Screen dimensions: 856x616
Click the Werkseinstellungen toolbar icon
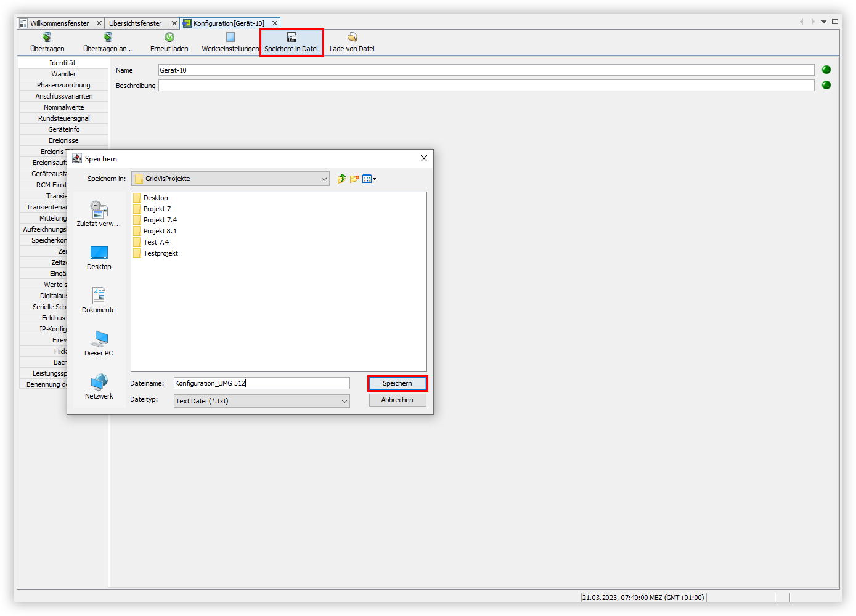pos(230,38)
